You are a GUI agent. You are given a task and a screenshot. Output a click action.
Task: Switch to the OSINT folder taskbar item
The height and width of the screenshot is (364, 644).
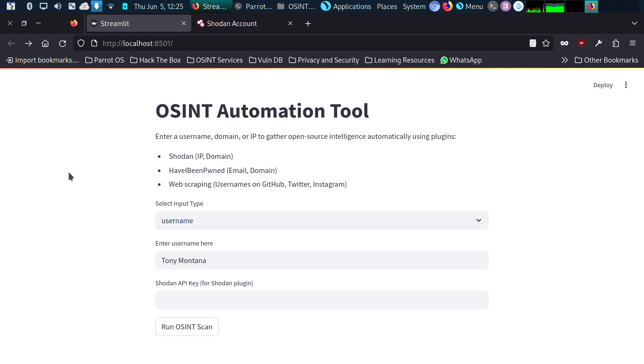pos(296,6)
